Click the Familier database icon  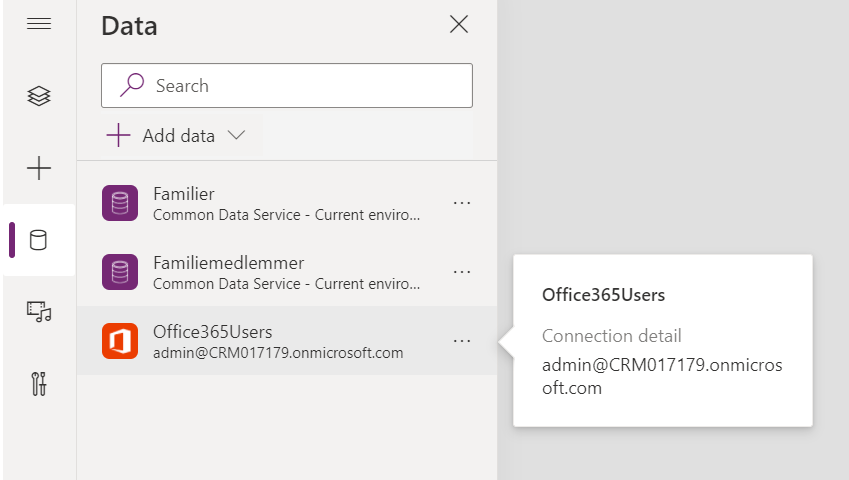[x=120, y=203]
